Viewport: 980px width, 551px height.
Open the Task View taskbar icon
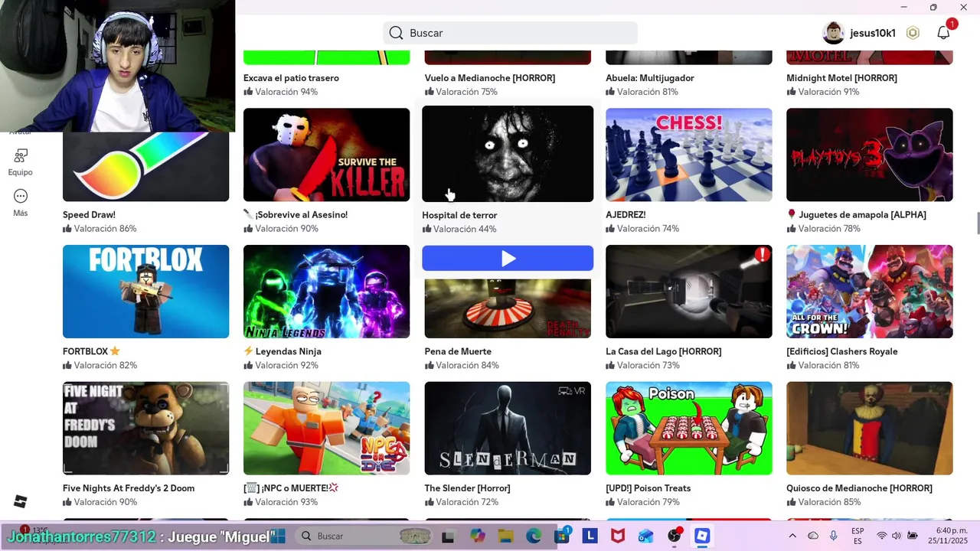pyautogui.click(x=449, y=536)
